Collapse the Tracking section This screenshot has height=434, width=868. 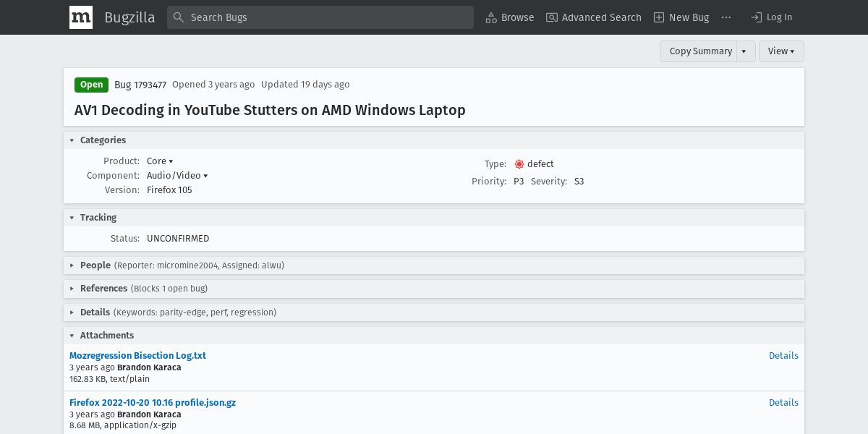[x=72, y=218]
